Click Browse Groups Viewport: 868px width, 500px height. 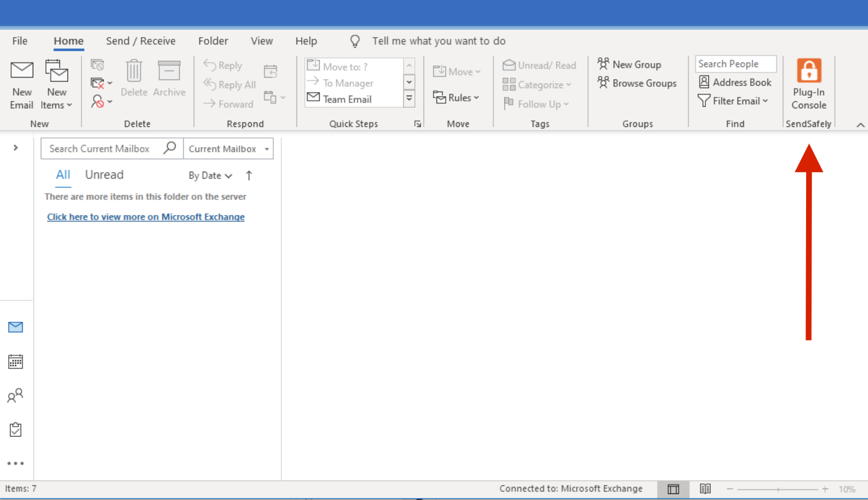click(x=637, y=83)
